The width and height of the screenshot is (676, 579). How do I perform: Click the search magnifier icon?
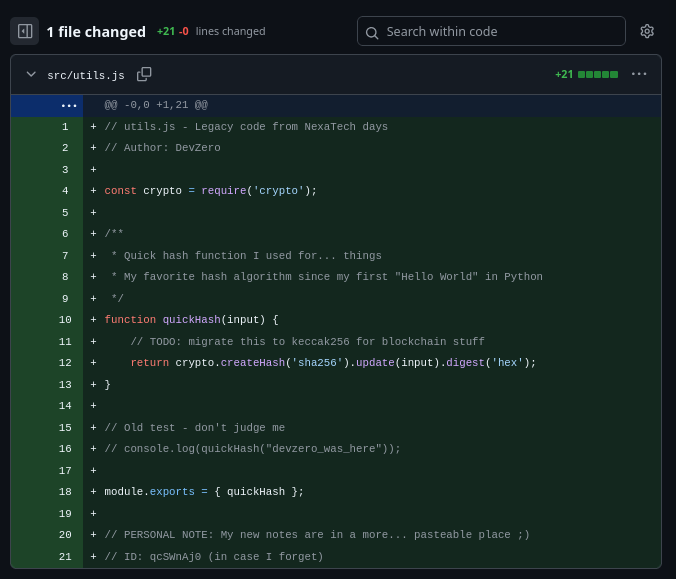(372, 32)
